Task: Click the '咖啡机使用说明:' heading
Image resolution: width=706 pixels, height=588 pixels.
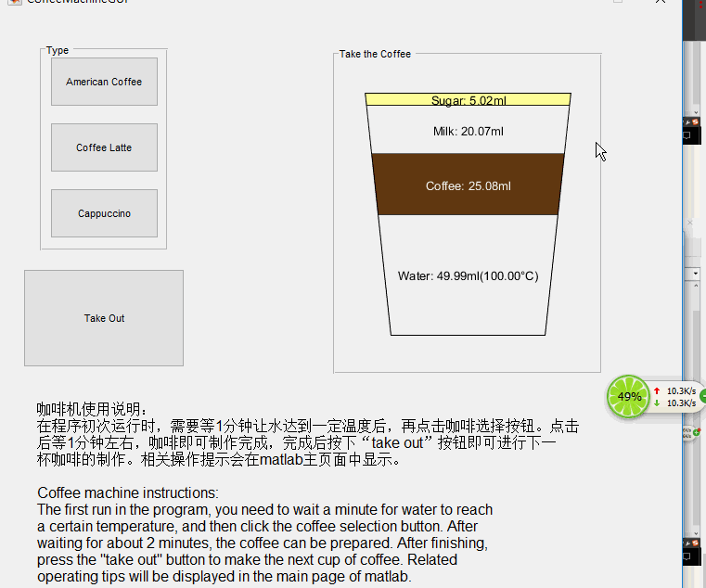Action: point(92,409)
